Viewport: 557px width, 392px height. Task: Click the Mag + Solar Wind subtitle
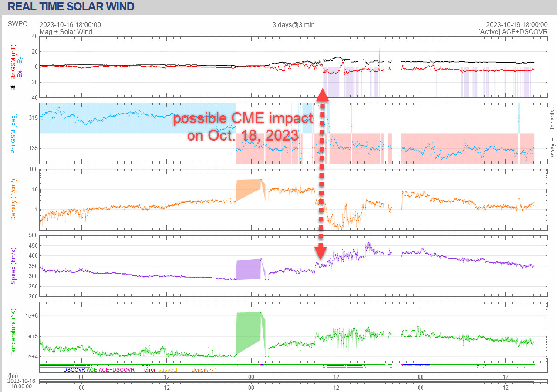point(66,32)
